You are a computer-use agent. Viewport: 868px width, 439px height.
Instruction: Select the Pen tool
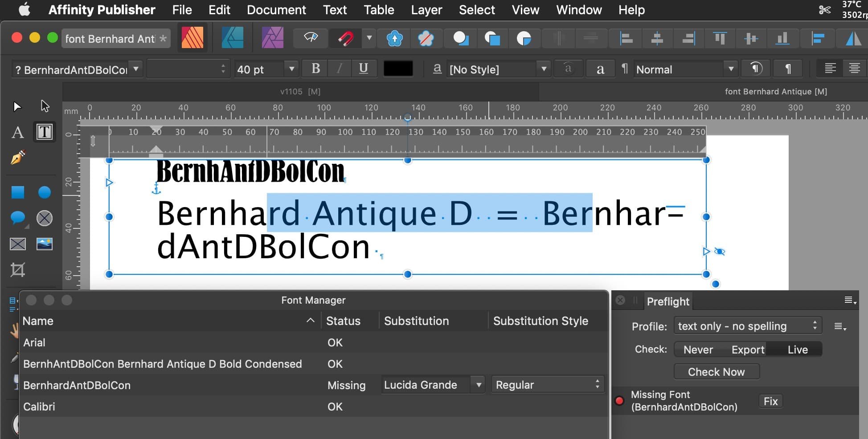[18, 158]
